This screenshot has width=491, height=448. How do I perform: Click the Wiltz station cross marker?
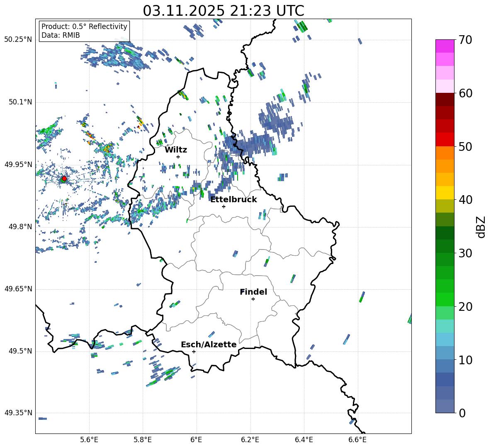[x=178, y=157]
